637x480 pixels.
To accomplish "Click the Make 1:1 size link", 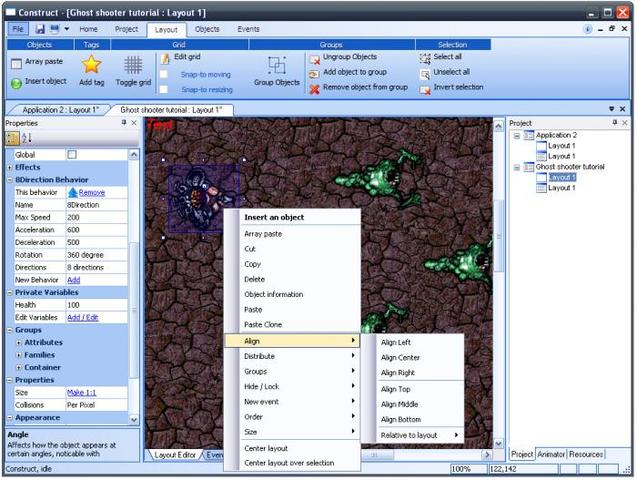I will tap(81, 392).
